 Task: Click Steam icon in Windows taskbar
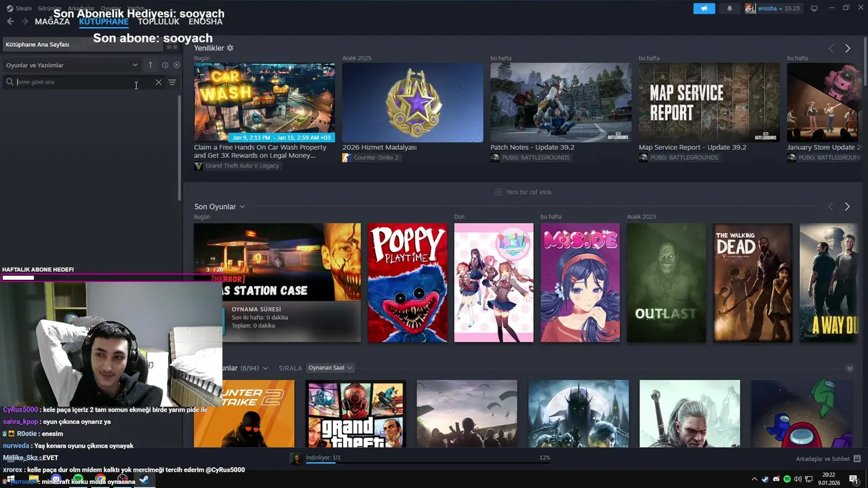pos(144,479)
